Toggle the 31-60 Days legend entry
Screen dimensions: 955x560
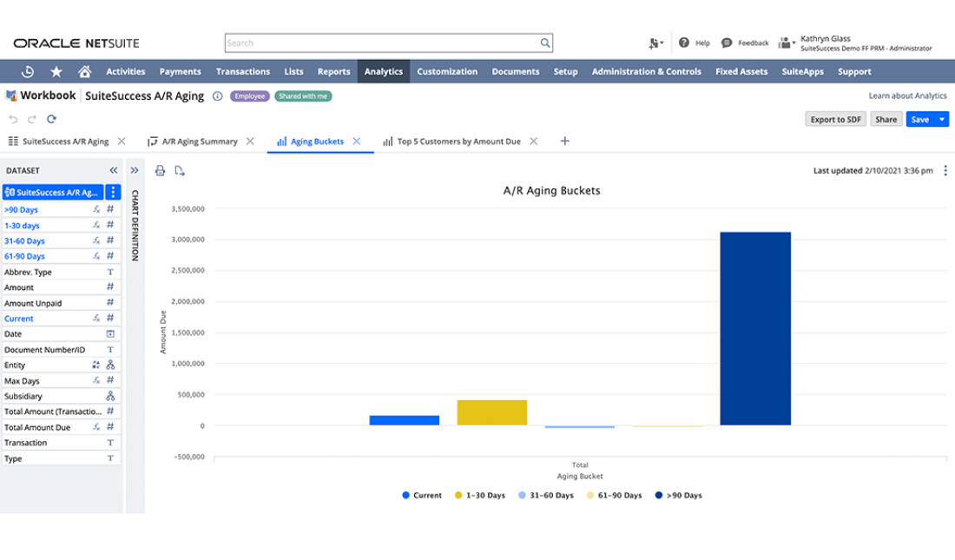[x=546, y=496]
